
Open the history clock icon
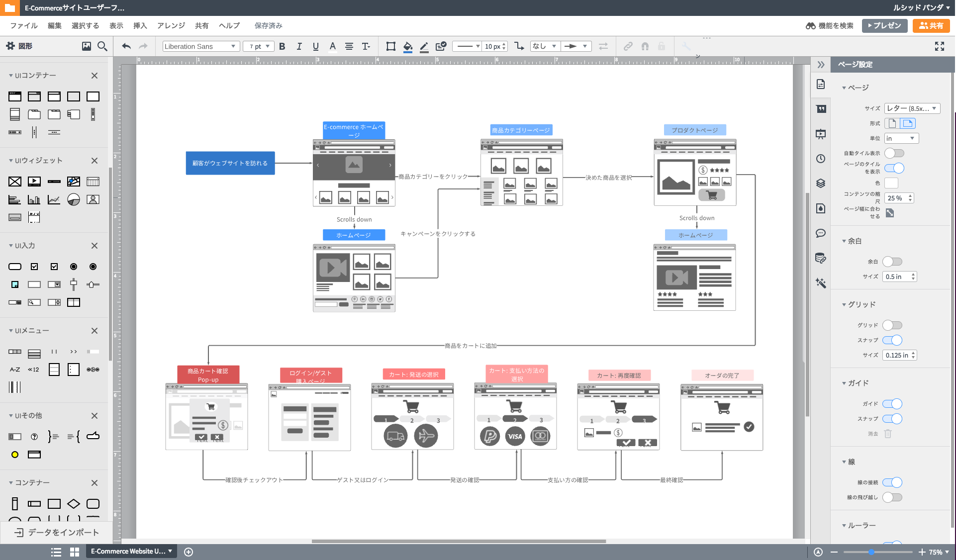tap(821, 159)
